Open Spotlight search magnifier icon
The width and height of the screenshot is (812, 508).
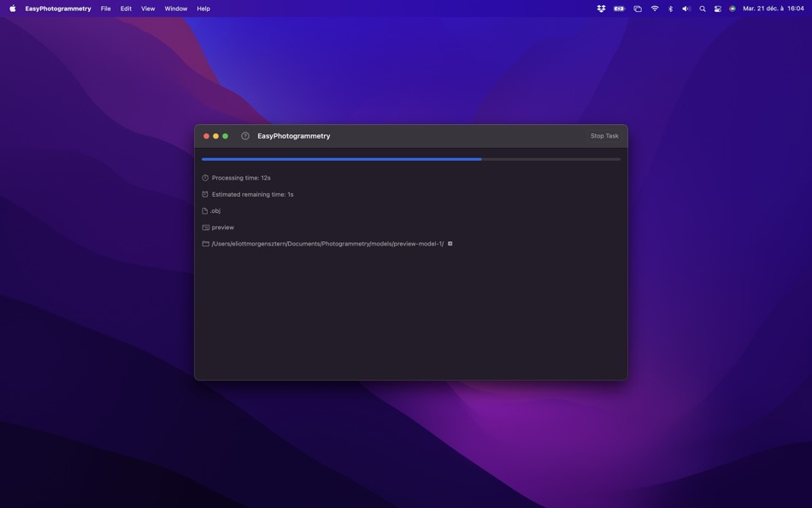click(x=703, y=9)
